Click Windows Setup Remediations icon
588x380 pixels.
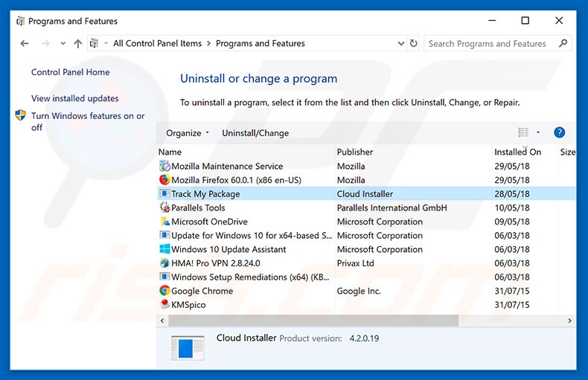[x=164, y=277]
